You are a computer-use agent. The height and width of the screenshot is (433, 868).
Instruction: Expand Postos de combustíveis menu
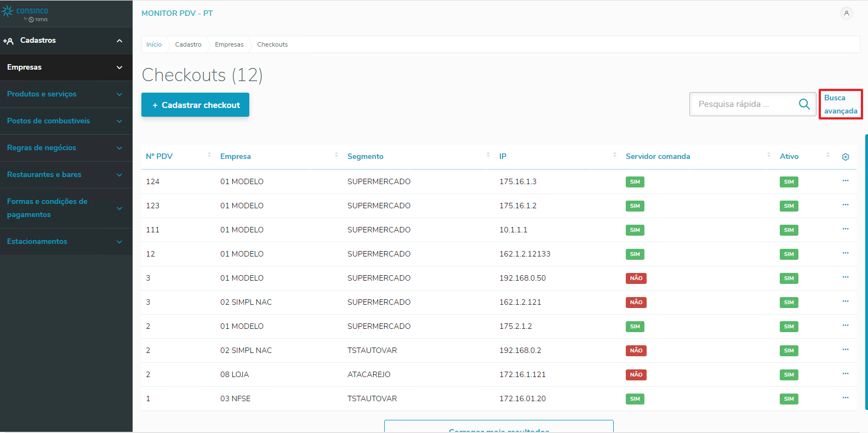point(66,121)
